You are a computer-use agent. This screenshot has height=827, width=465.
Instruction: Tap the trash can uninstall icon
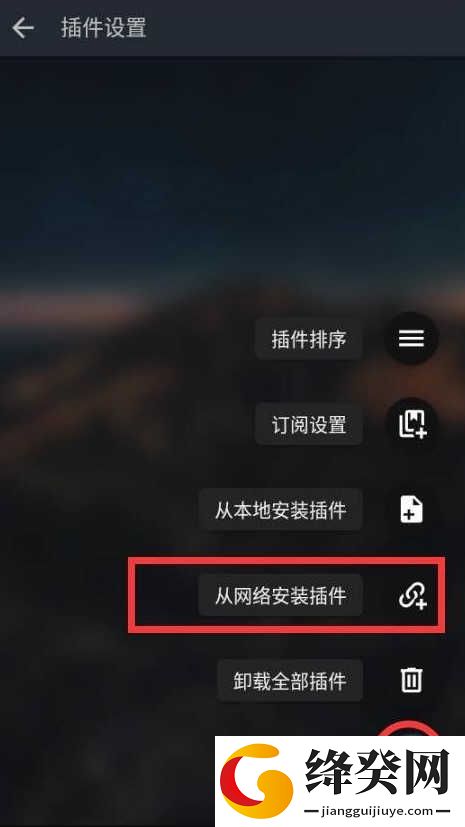(411, 680)
